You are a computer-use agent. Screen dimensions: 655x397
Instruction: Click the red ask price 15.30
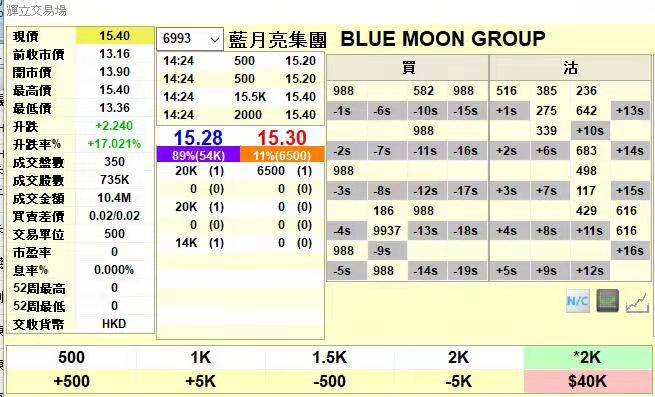coord(282,137)
